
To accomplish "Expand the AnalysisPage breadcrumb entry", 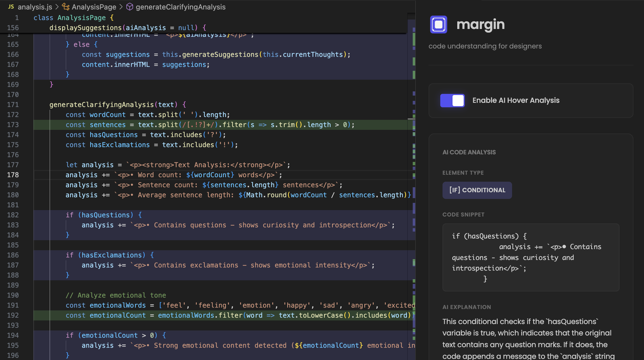I will click(x=94, y=7).
